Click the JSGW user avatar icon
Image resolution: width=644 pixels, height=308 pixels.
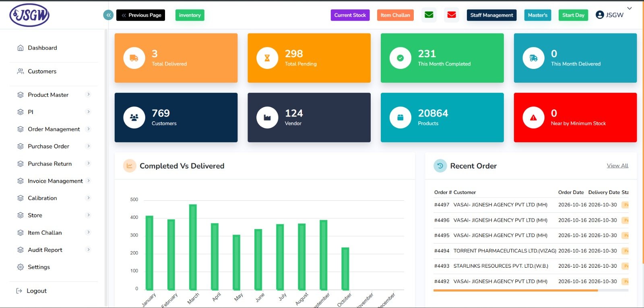click(x=600, y=15)
